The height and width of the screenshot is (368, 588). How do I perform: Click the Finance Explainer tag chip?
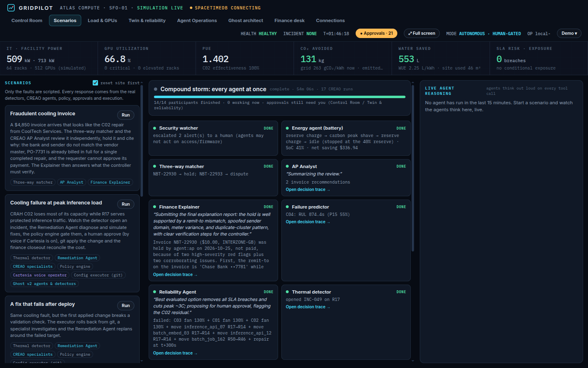[x=110, y=182]
